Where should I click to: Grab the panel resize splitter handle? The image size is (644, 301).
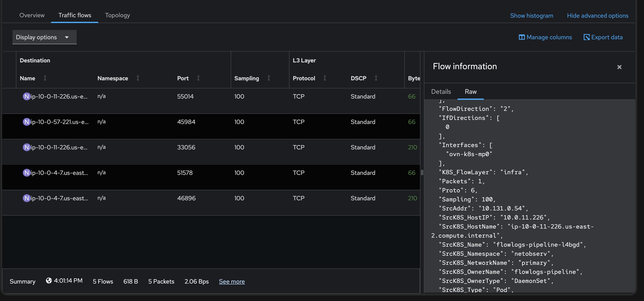coord(422,172)
